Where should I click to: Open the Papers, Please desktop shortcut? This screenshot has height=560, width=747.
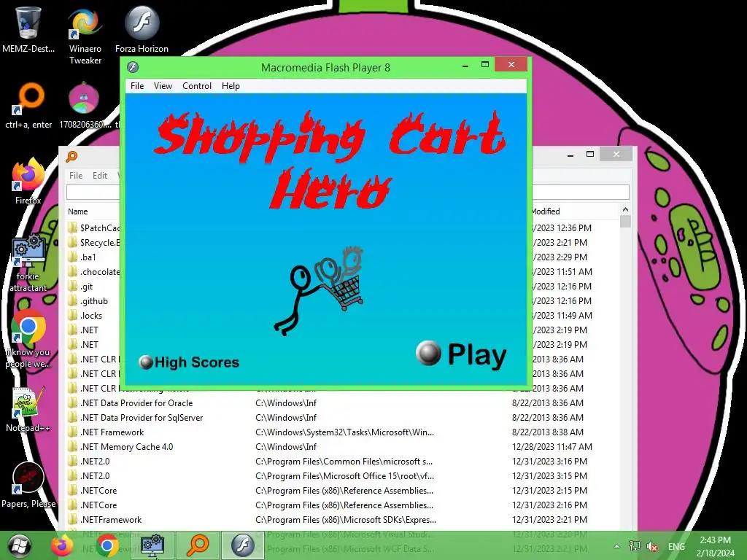(x=28, y=485)
